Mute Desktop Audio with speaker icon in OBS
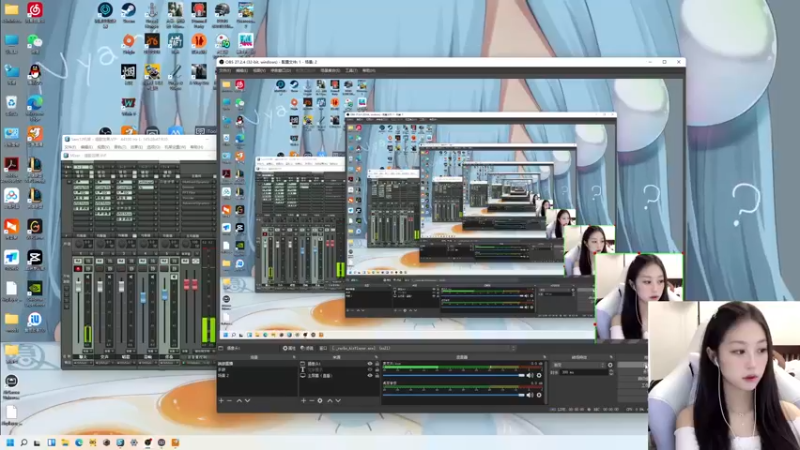 pos(530,395)
